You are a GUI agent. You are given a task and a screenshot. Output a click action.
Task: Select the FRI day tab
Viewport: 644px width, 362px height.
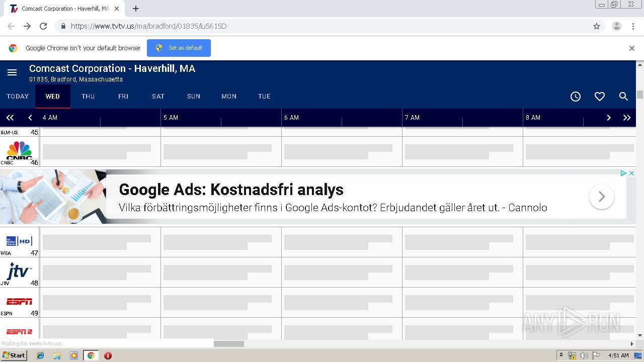(x=123, y=97)
